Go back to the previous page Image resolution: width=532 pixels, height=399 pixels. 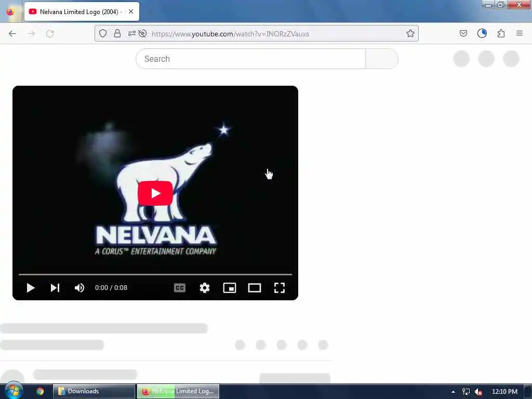12,34
